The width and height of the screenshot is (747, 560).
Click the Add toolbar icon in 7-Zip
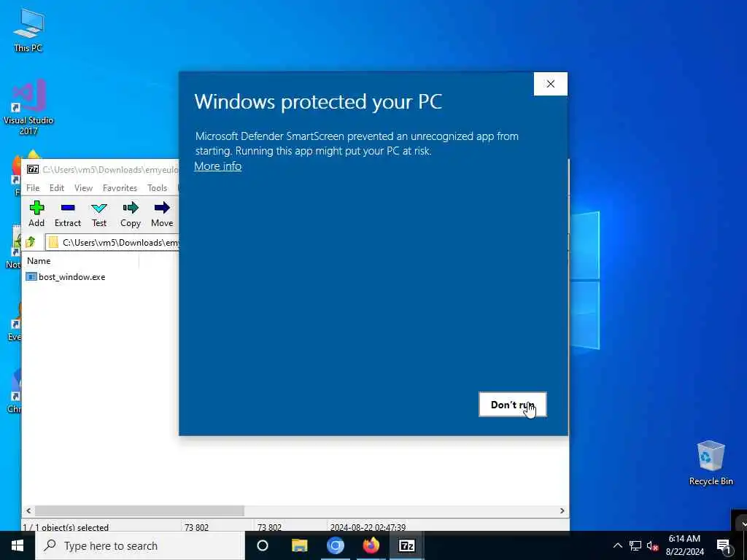[x=36, y=214]
